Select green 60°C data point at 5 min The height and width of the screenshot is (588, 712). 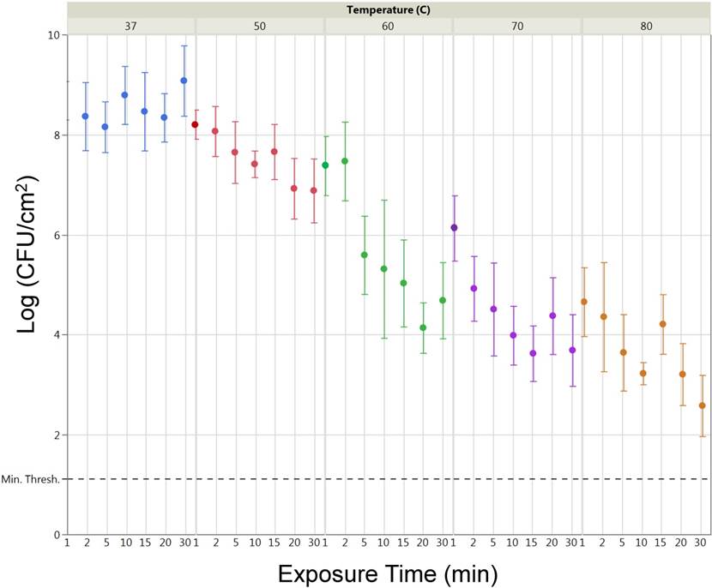click(x=365, y=255)
